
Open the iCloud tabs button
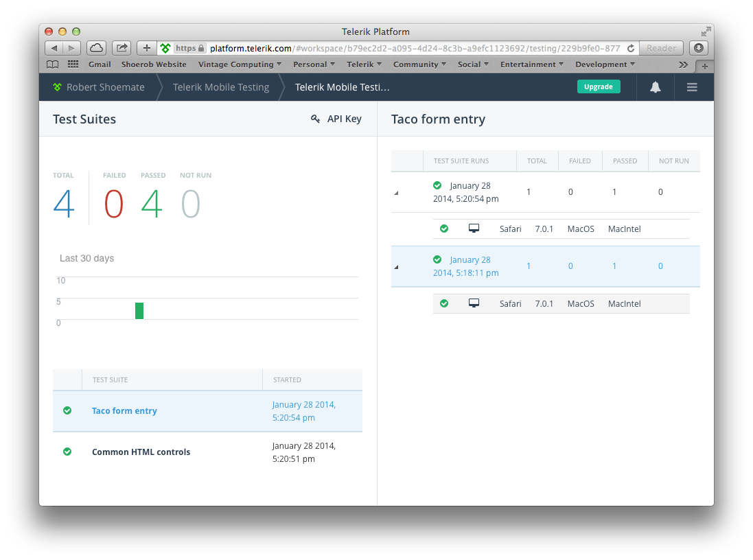click(97, 48)
